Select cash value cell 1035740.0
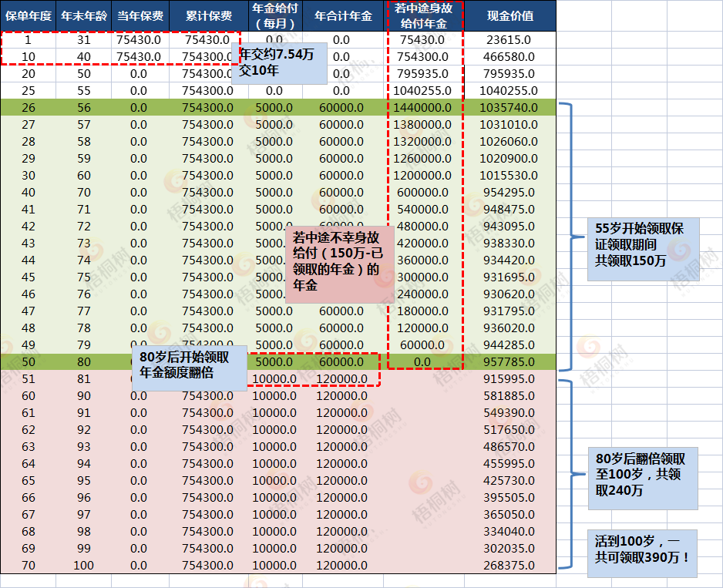723x588 pixels. click(x=509, y=107)
